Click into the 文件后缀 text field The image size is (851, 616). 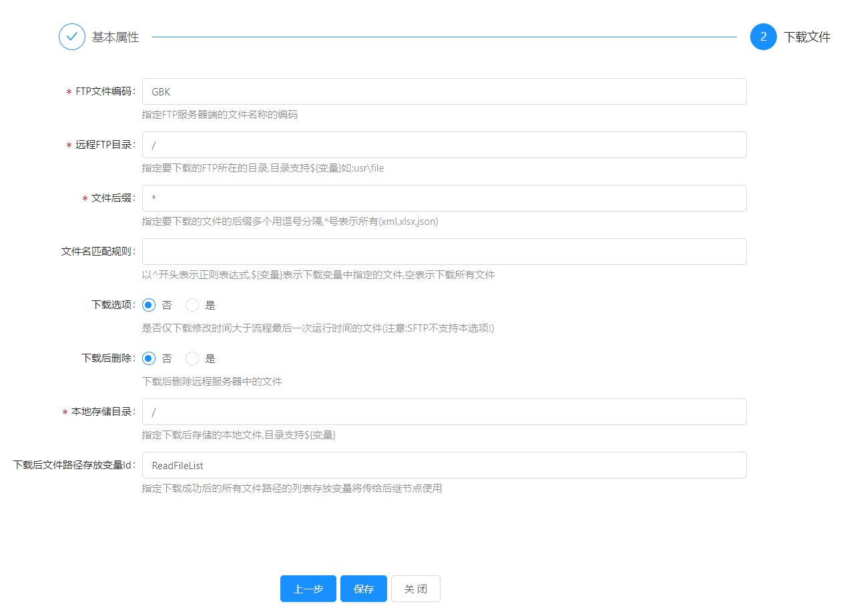[444, 198]
